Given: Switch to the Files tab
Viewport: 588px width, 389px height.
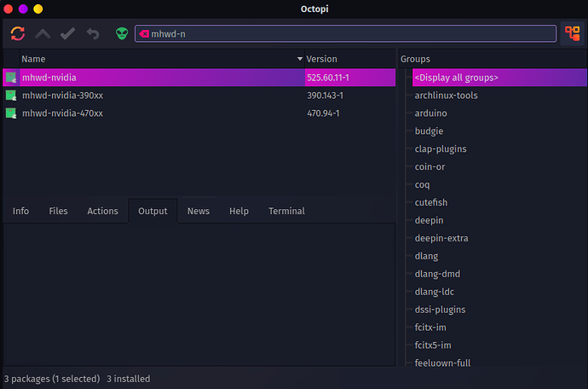Looking at the screenshot, I should [x=58, y=211].
